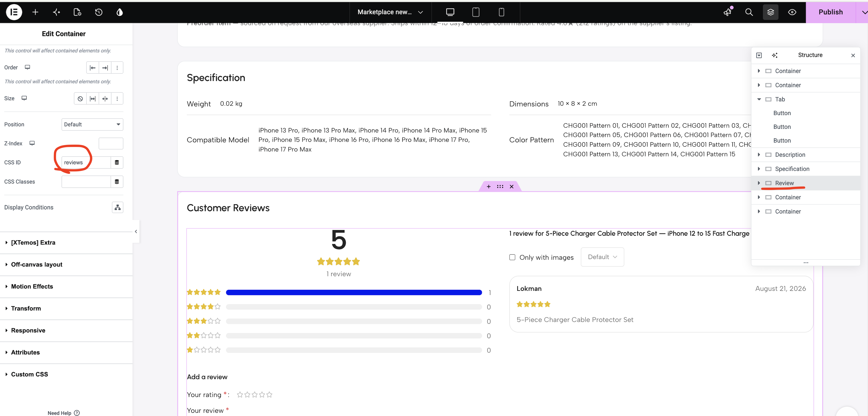This screenshot has height=416, width=868.
Task: Expand the Off-canvas layout section
Action: click(66, 265)
